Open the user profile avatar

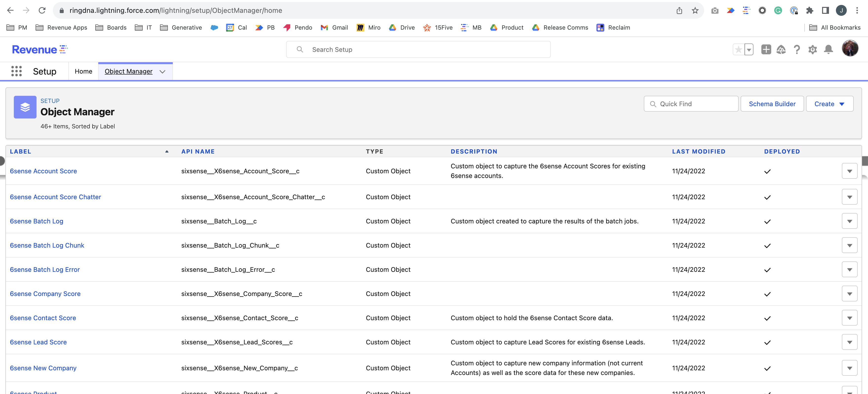pos(850,48)
